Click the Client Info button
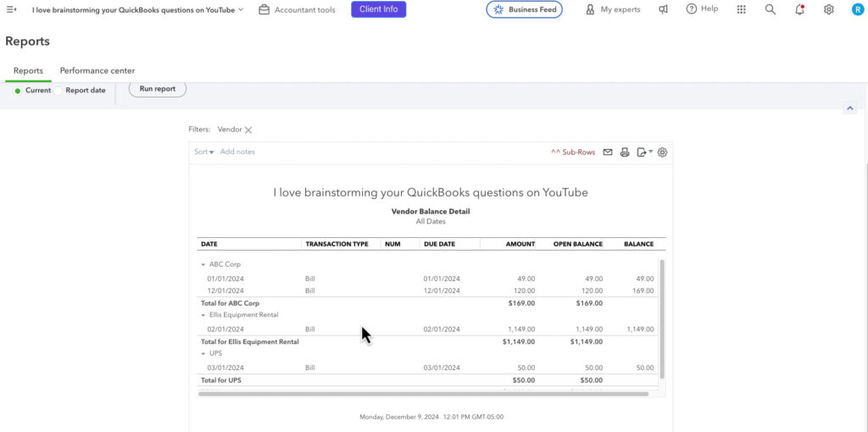Screen dimensions: 868x432 pos(379,9)
